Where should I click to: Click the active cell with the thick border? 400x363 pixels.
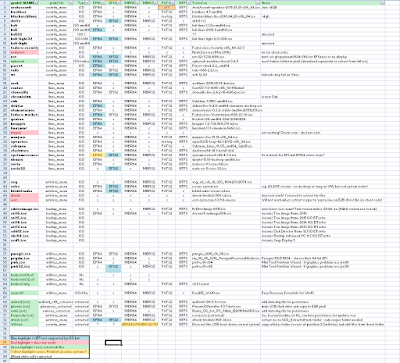(113, 342)
